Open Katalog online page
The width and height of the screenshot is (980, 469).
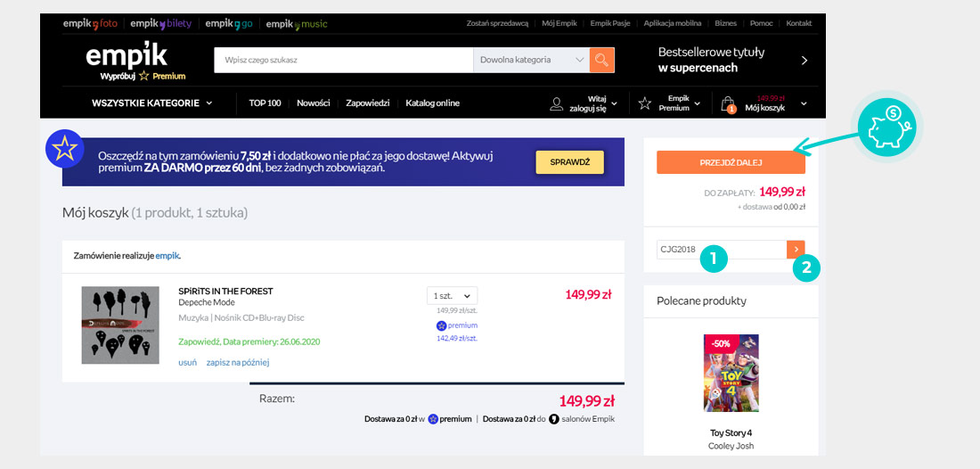tap(432, 103)
